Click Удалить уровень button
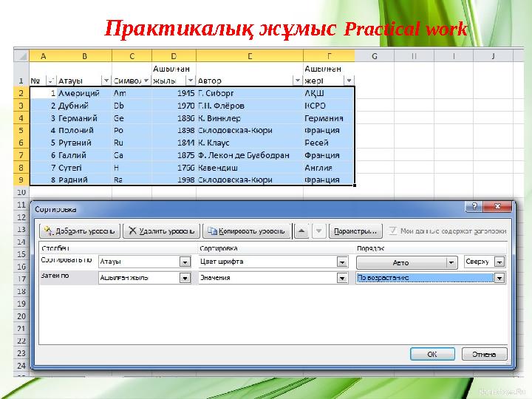The image size is (532, 399). (x=162, y=231)
